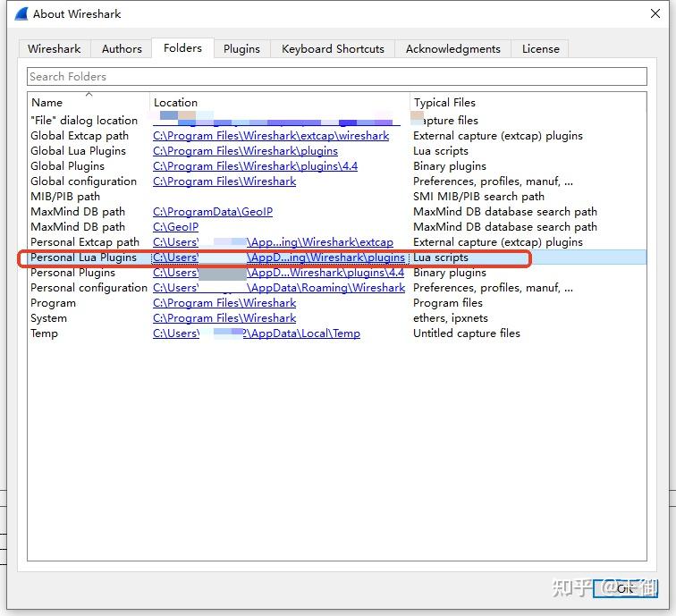Open the Personal Extcap path link
Viewport: 676px width, 616px height.
(x=273, y=242)
